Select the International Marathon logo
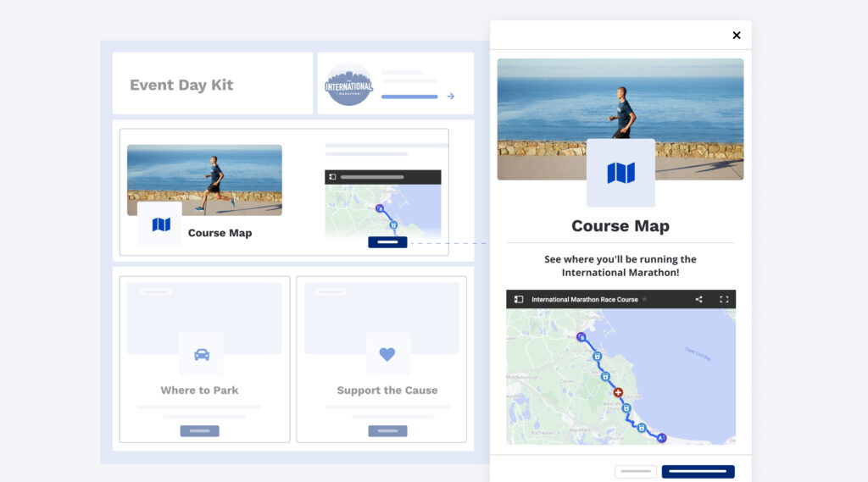 tap(349, 84)
